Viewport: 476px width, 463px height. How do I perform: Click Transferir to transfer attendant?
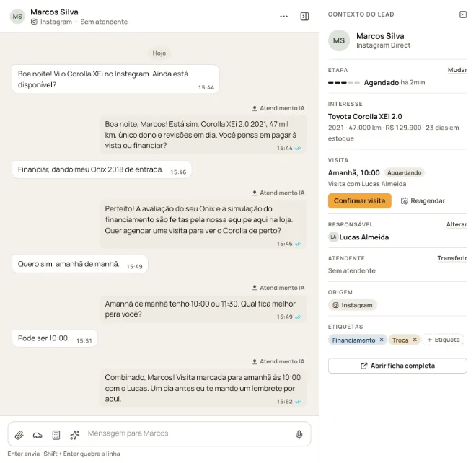(x=452, y=258)
